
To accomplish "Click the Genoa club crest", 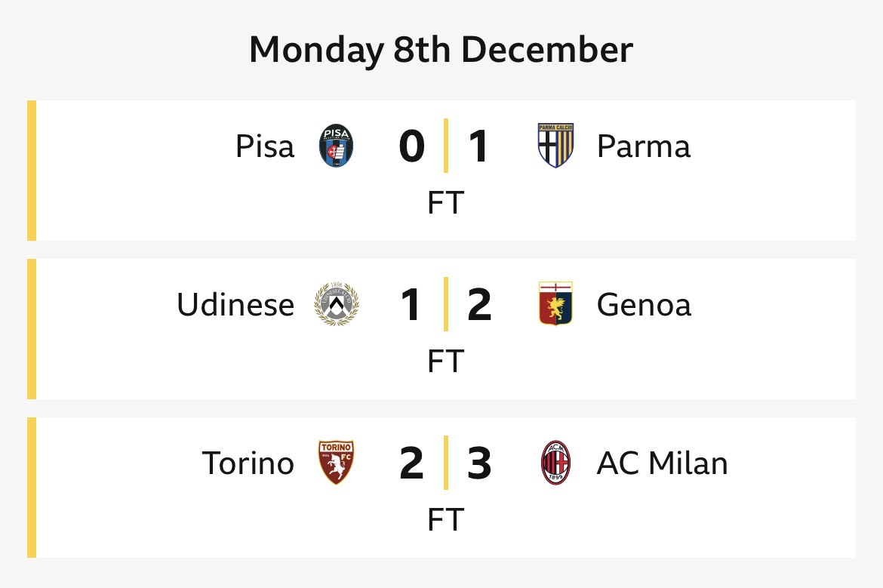I will pos(555,304).
